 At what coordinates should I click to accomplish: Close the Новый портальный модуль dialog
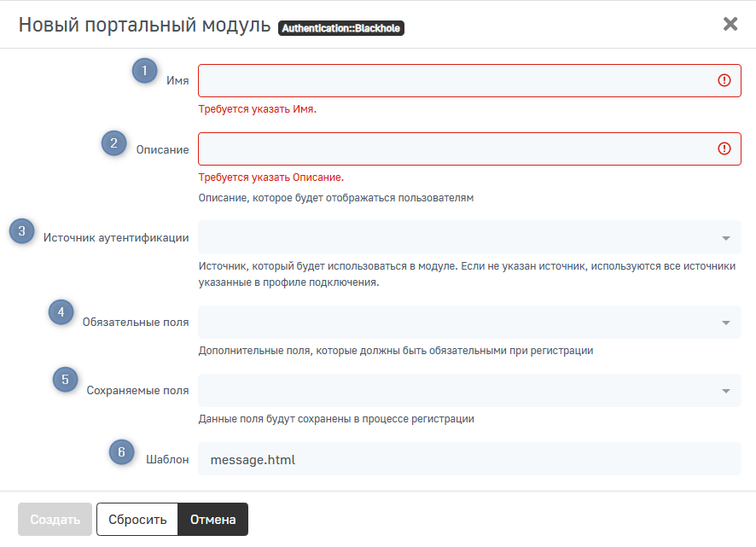pos(730,24)
